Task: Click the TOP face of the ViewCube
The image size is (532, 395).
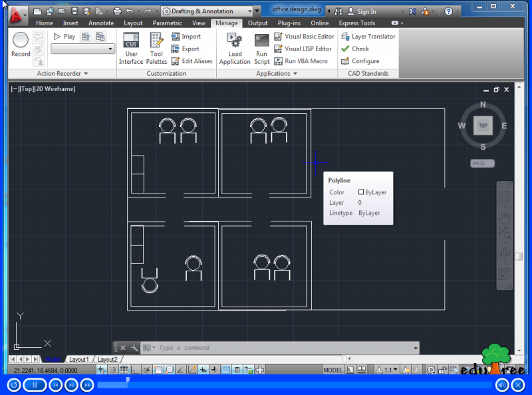Action: click(x=483, y=126)
